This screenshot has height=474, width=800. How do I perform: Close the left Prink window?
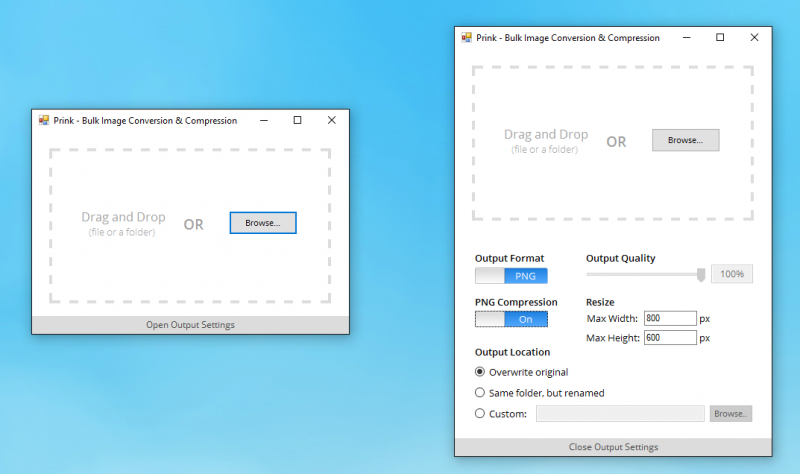tap(332, 120)
